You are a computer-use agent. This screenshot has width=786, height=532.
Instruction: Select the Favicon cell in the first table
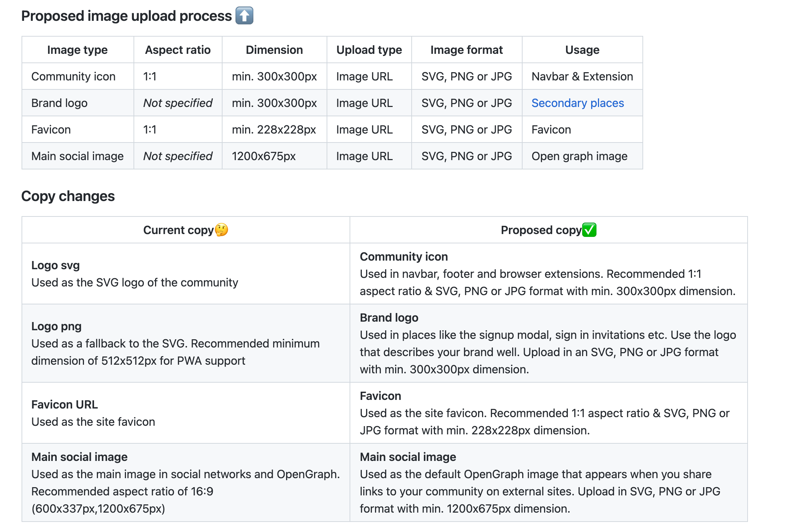51,129
